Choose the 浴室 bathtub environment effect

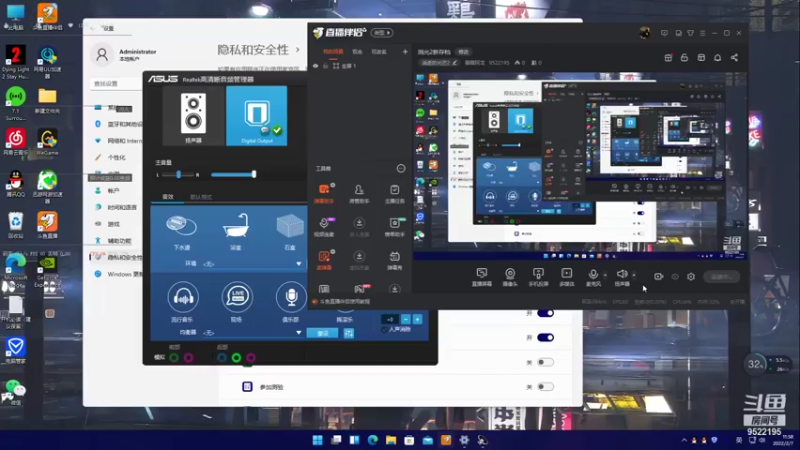236,232
